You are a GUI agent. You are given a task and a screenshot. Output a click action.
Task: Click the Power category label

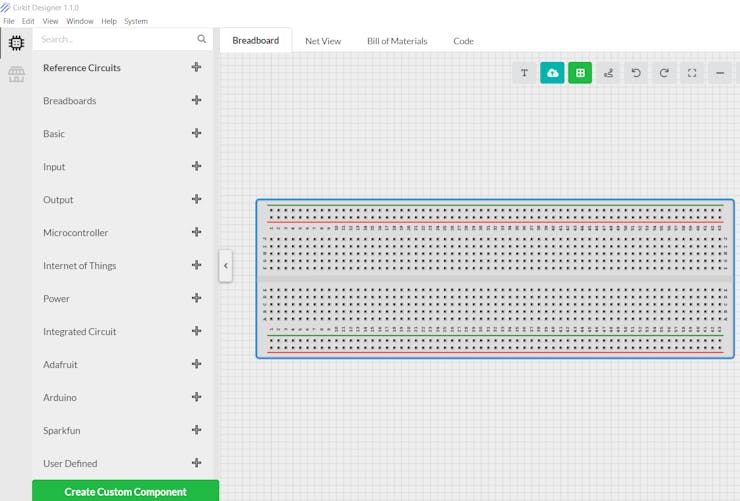(x=56, y=299)
